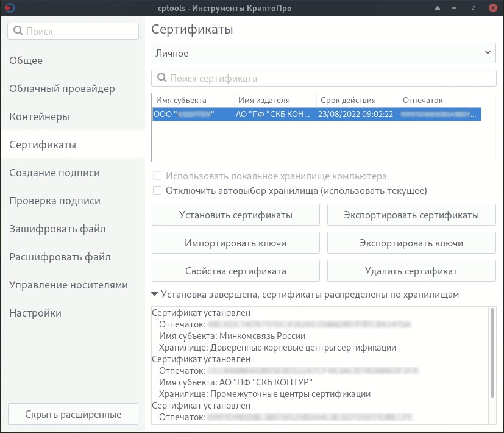
Task: Collapse the 'Установка завершена' log expander
Action: tap(155, 294)
